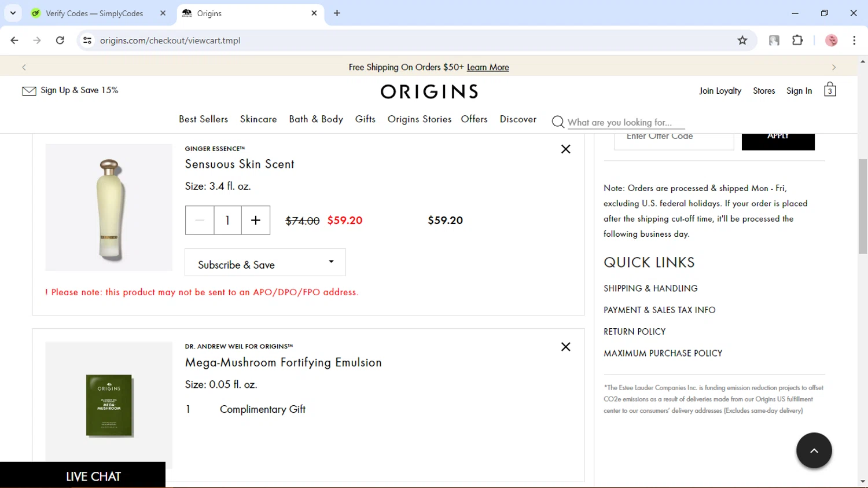Show next promo banner message
The width and height of the screenshot is (868, 488).
(834, 67)
